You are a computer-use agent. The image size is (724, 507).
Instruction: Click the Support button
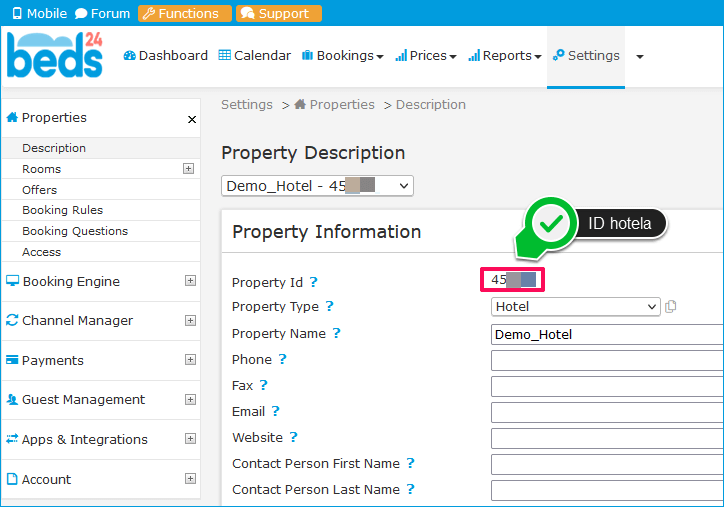(278, 14)
